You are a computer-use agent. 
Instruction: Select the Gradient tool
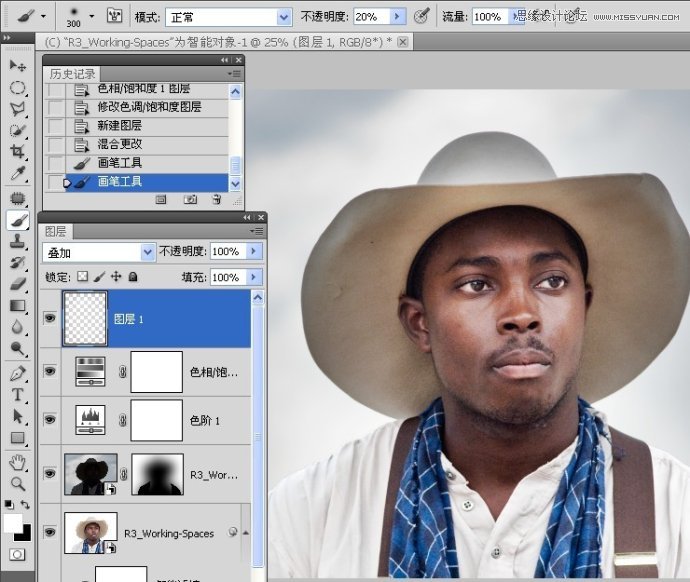18,305
